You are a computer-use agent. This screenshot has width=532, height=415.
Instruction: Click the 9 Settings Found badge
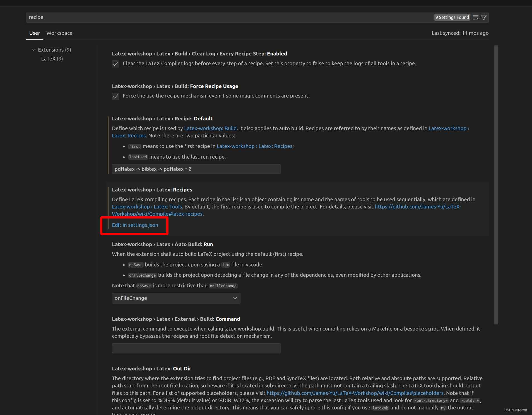pyautogui.click(x=452, y=17)
